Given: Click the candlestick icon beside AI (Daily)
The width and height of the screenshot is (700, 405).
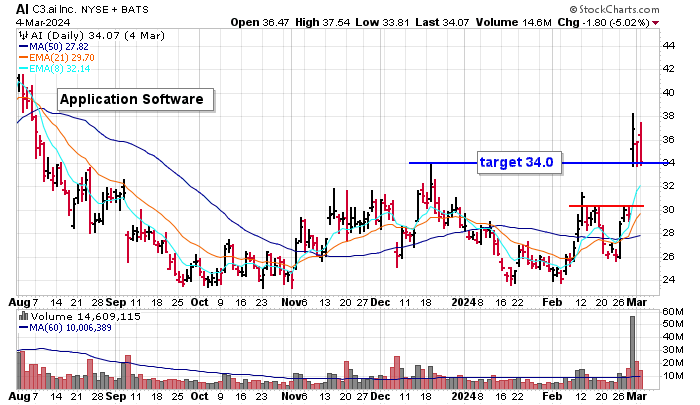Looking at the screenshot, I should (23, 35).
